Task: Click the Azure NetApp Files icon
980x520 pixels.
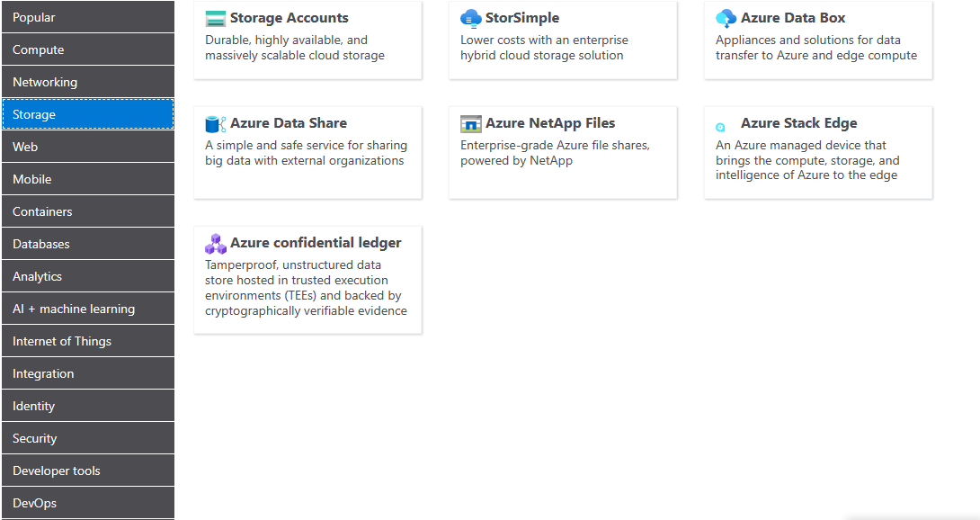Action: [470, 124]
